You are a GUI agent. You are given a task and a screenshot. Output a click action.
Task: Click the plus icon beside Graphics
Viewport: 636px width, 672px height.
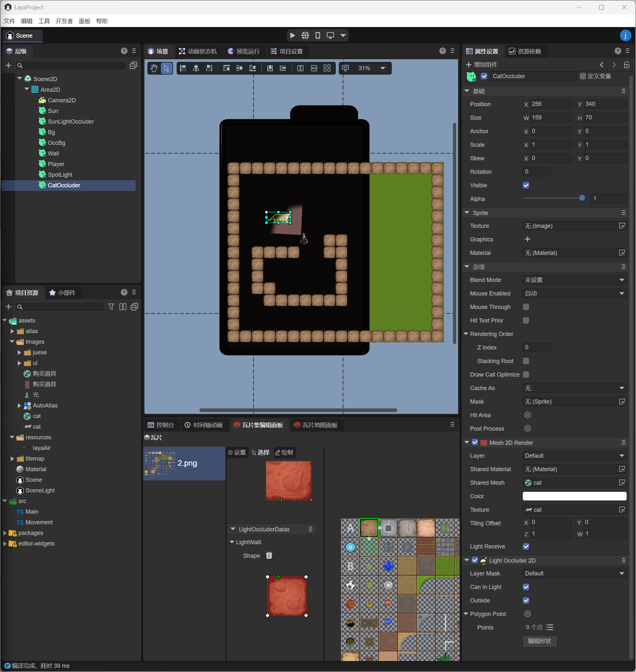(528, 239)
